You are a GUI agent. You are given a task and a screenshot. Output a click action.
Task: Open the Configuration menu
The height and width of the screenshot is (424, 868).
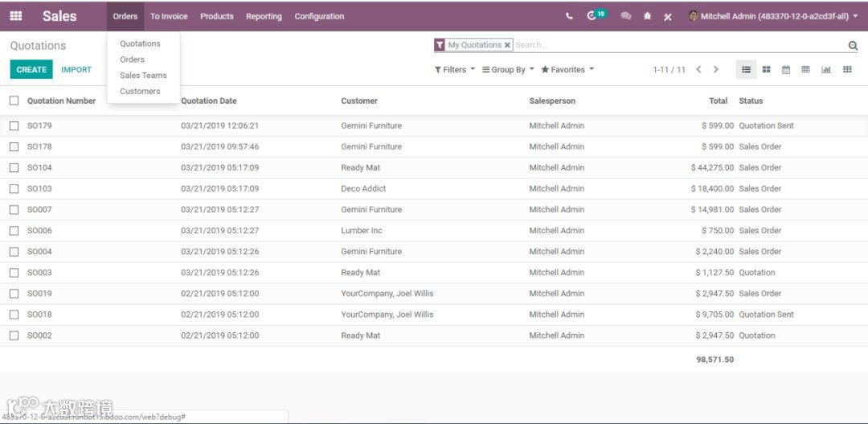click(x=319, y=16)
